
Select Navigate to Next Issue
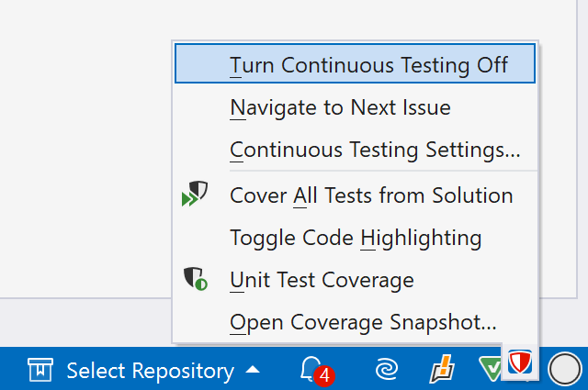(340, 107)
